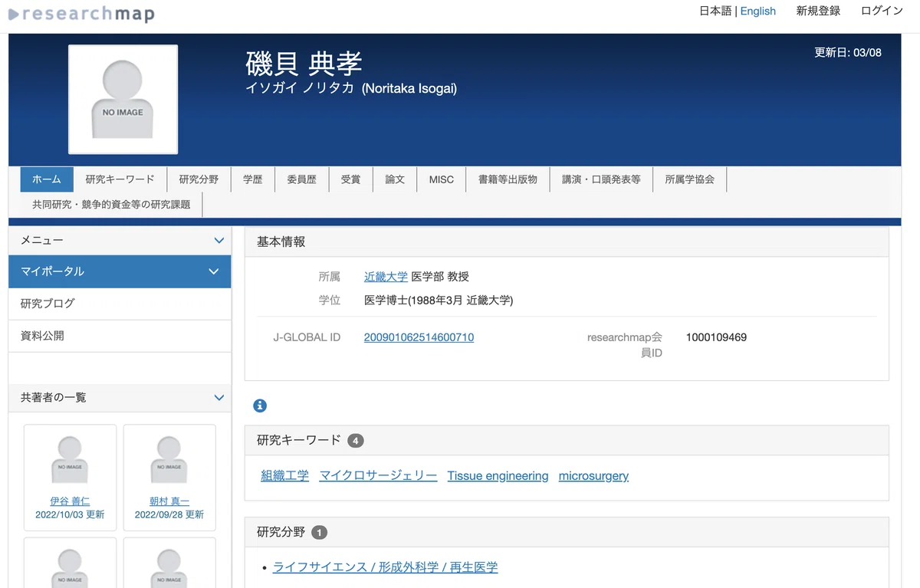920x588 pixels.
Task: Open the 講演・口頭発表等 tab
Action: (x=601, y=179)
